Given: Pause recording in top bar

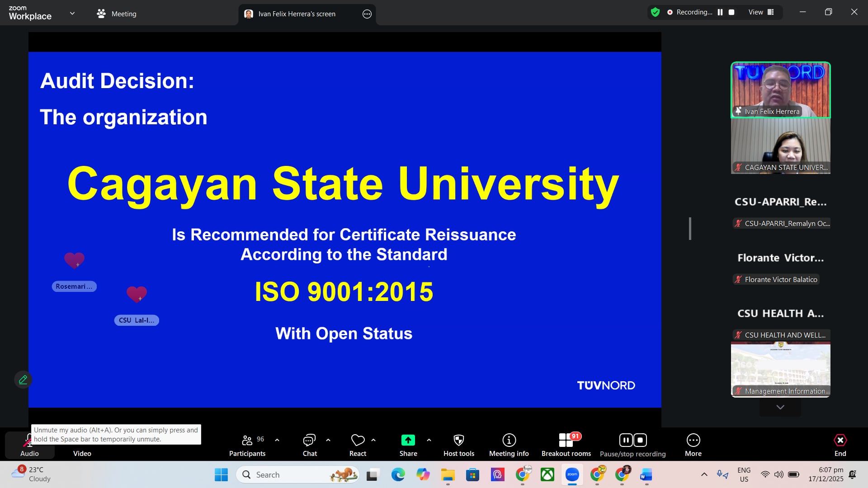Looking at the screenshot, I should click(x=720, y=12).
